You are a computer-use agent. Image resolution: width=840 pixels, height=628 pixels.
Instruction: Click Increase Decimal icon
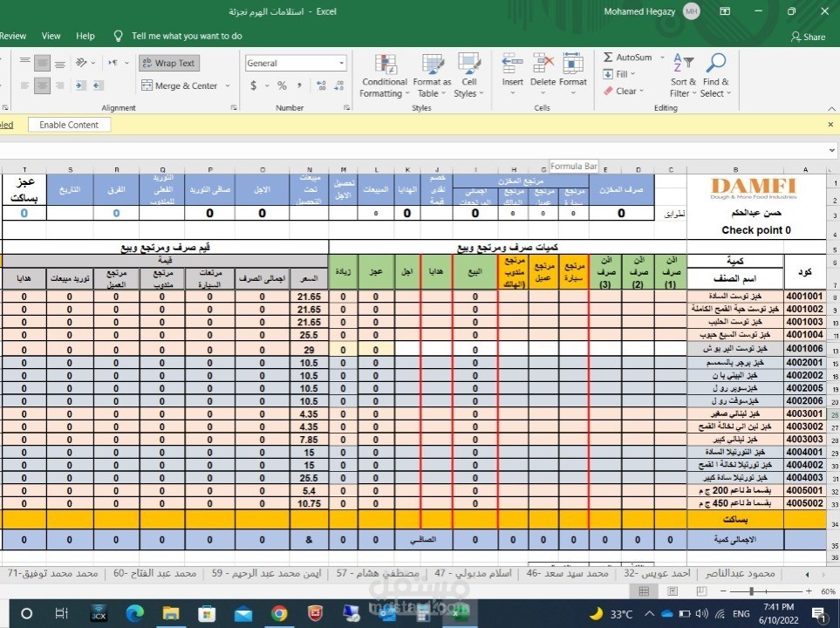pos(321,85)
